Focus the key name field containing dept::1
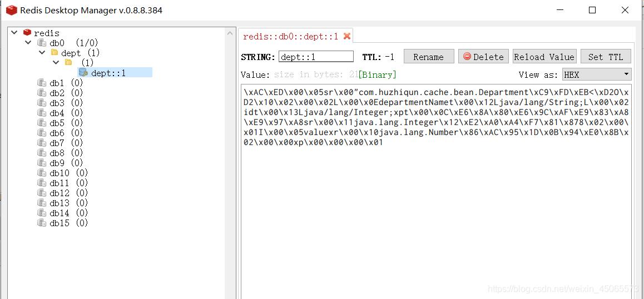This screenshot has height=299, width=644. pyautogui.click(x=316, y=57)
